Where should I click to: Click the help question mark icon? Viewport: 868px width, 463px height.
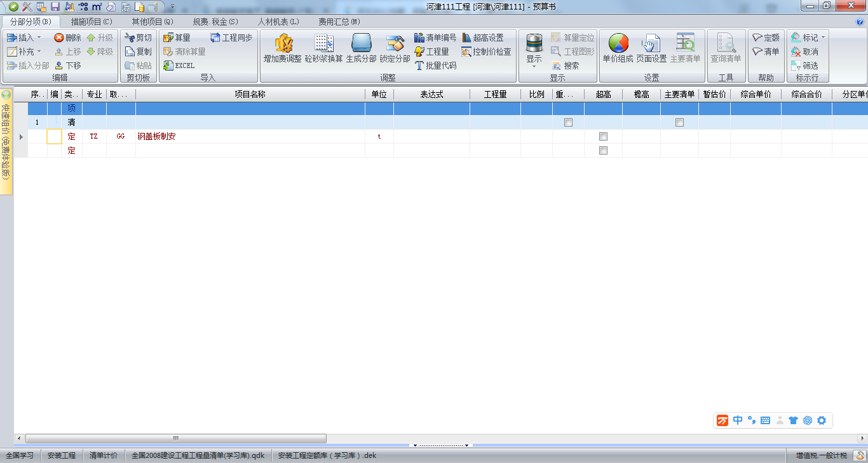point(860,22)
